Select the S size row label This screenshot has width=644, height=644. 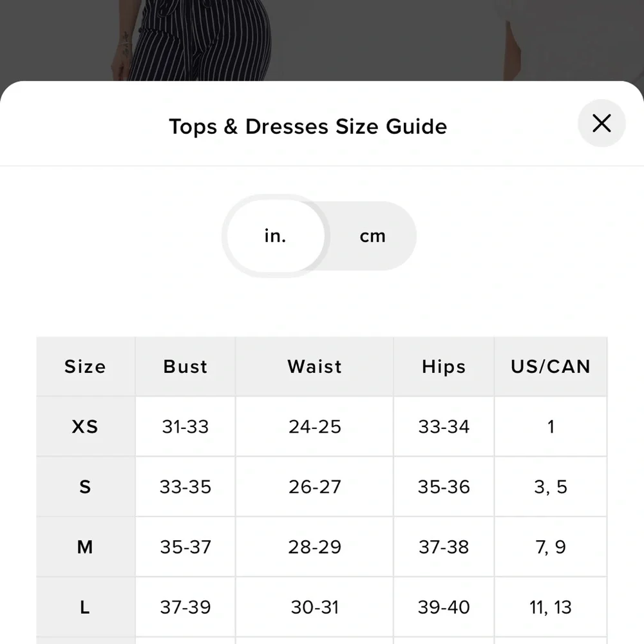pos(85,487)
